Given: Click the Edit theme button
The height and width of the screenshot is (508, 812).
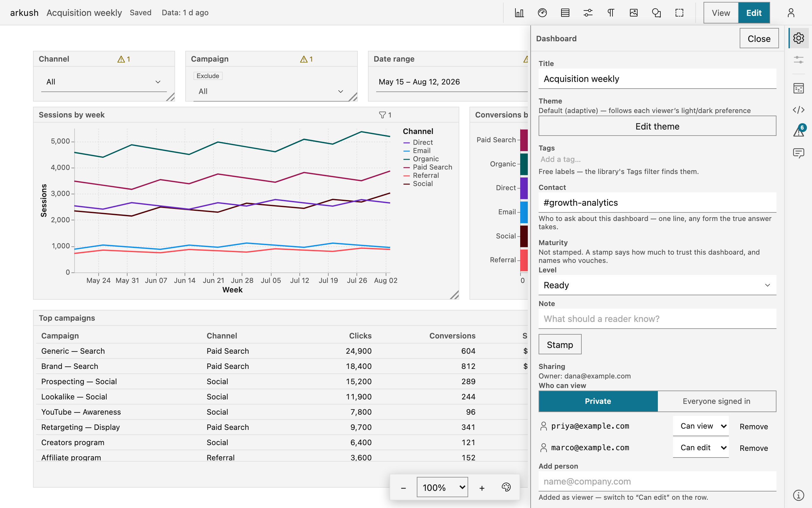Looking at the screenshot, I should tap(657, 126).
